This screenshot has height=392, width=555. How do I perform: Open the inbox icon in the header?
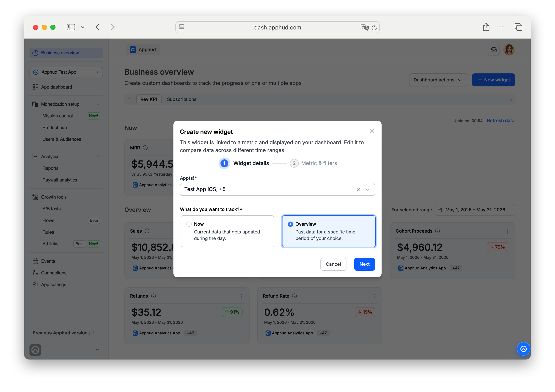click(x=493, y=50)
